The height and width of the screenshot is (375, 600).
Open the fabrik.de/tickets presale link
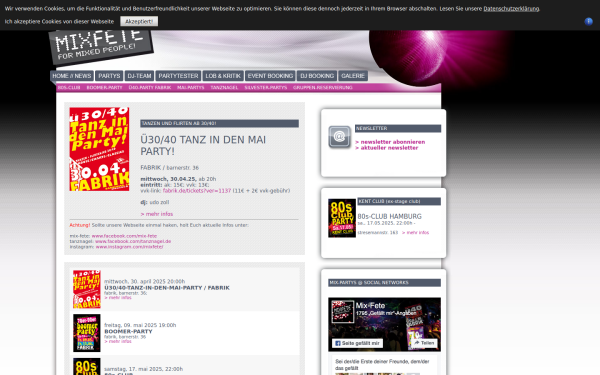click(x=197, y=191)
